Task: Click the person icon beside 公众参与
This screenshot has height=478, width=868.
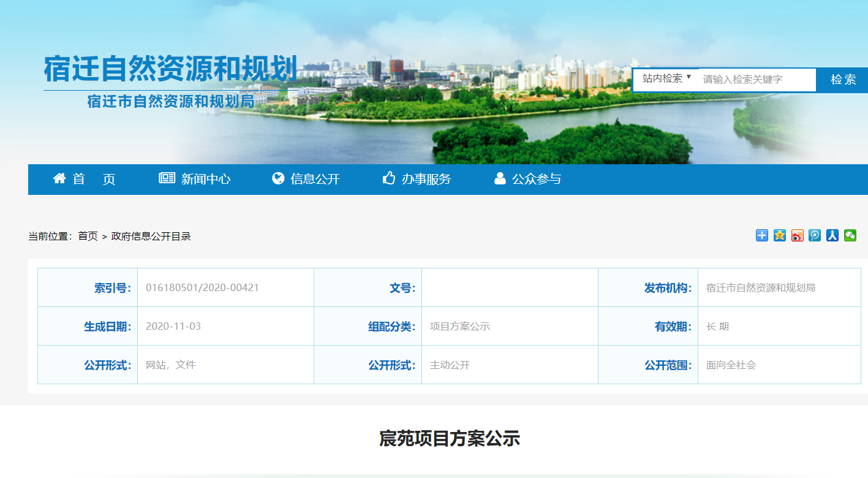Action: [500, 178]
